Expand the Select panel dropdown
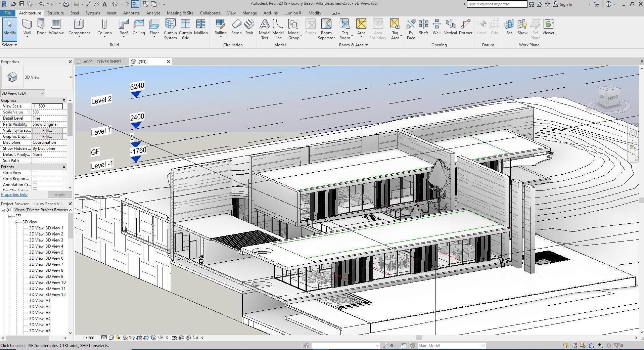This screenshot has height=350, width=644. click(x=9, y=45)
